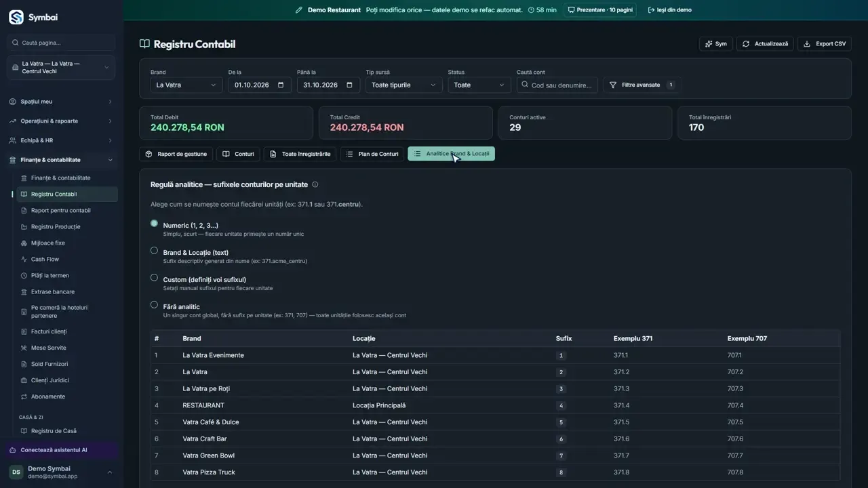Click the Symbai logo icon
This screenshot has height=488, width=868.
click(16, 17)
